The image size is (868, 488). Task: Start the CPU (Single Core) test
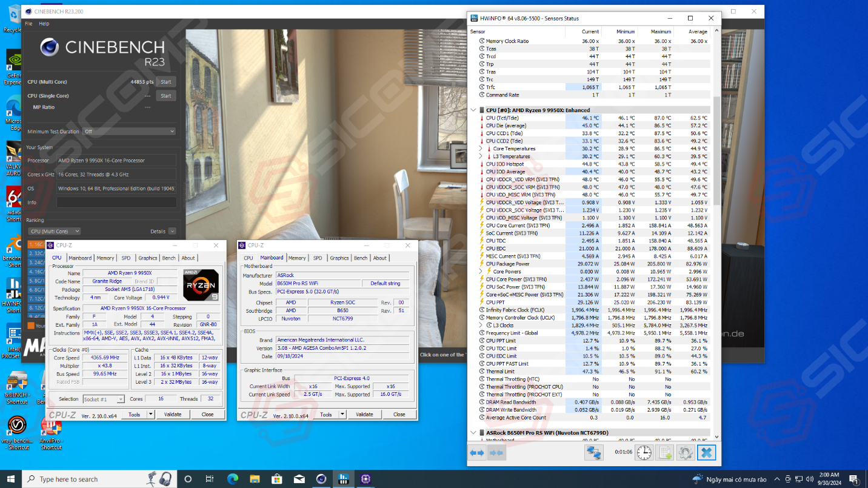click(165, 96)
